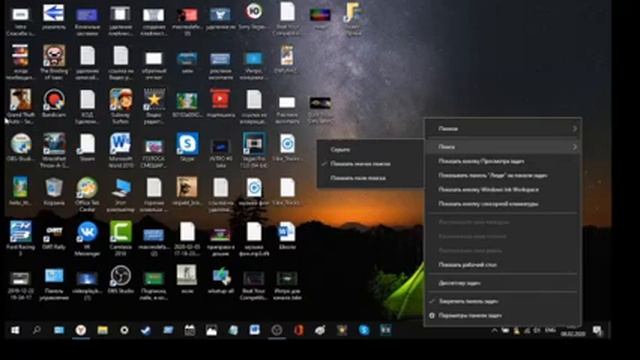Open Skype from the taskbar

point(364,330)
